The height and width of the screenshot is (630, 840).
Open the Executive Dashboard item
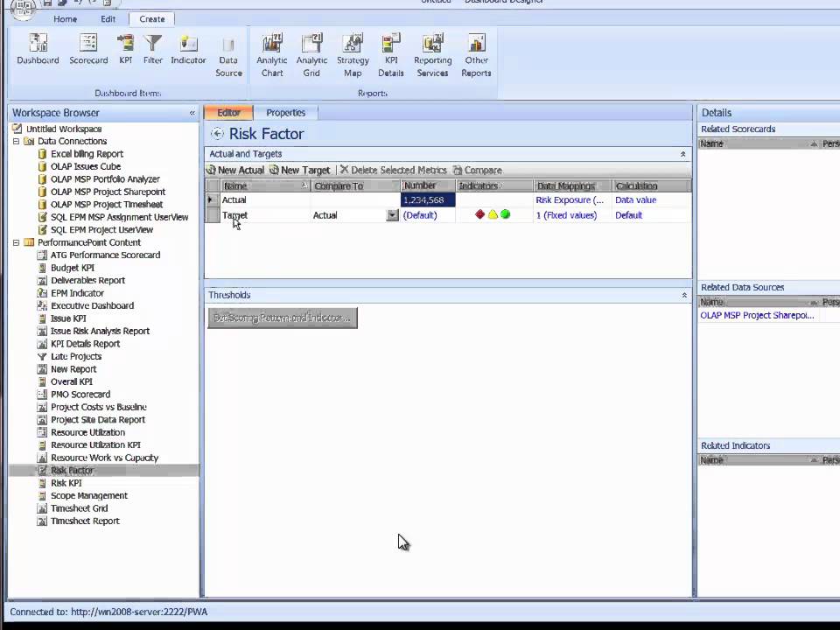pyautogui.click(x=92, y=306)
